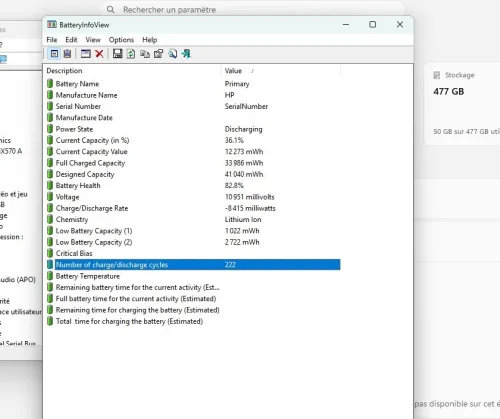Open Find tool magnifier icon
Viewport: 500px width, 419px height.
[x=172, y=54]
